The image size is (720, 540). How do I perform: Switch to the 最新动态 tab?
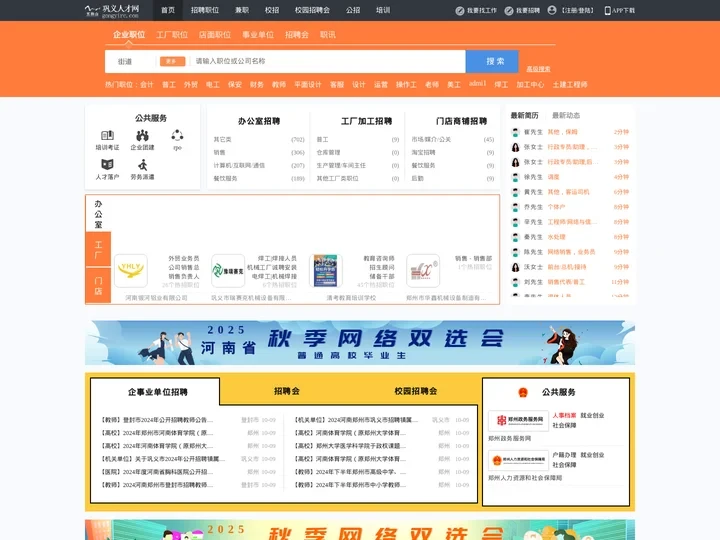566,115
